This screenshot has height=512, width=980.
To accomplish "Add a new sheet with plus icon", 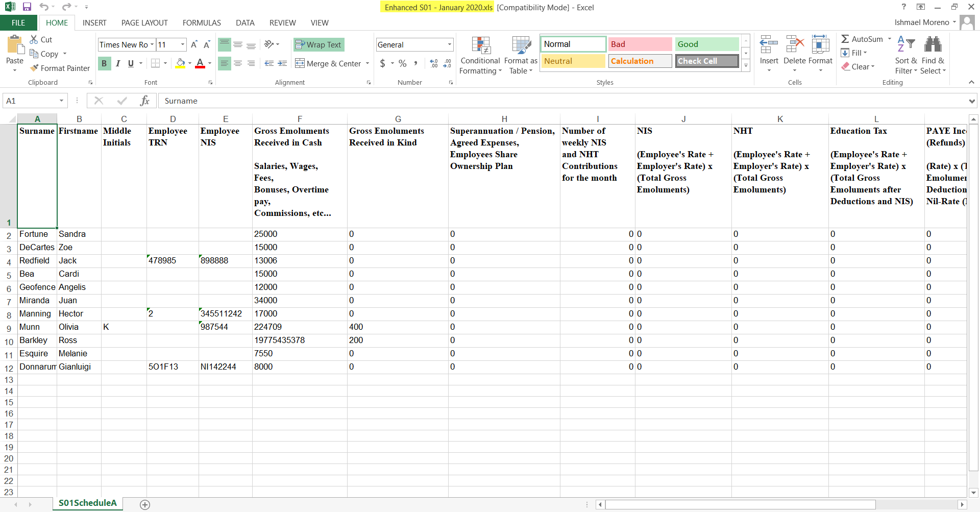I will [x=145, y=504].
